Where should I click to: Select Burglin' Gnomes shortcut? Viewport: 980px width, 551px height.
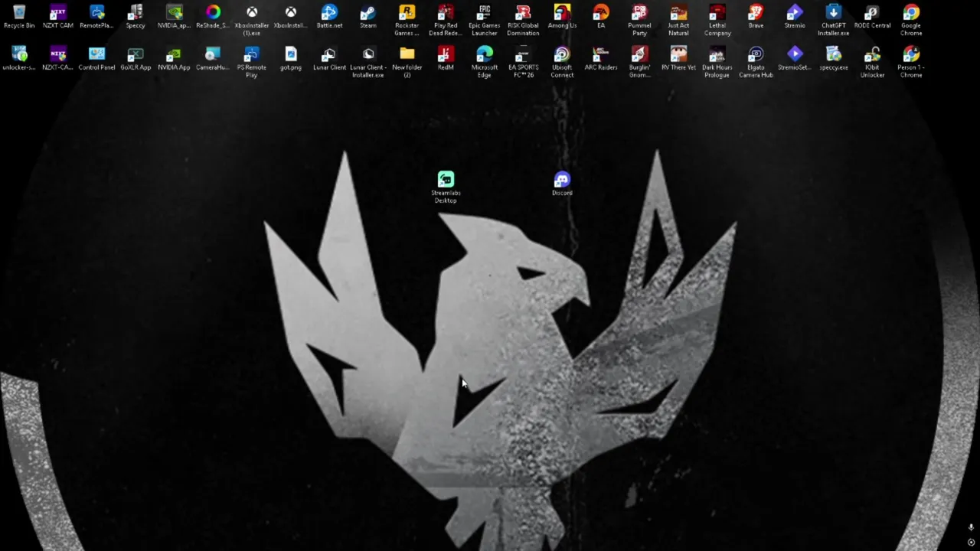coord(639,63)
